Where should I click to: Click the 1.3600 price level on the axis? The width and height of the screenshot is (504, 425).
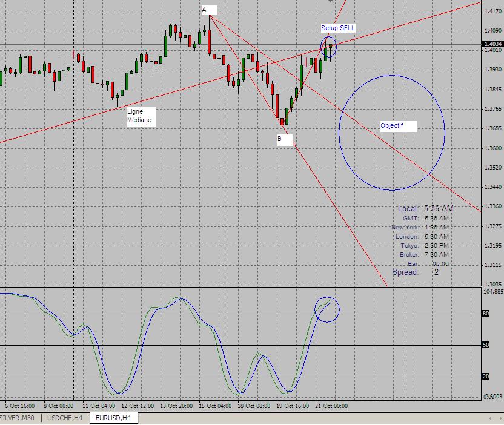click(x=492, y=148)
